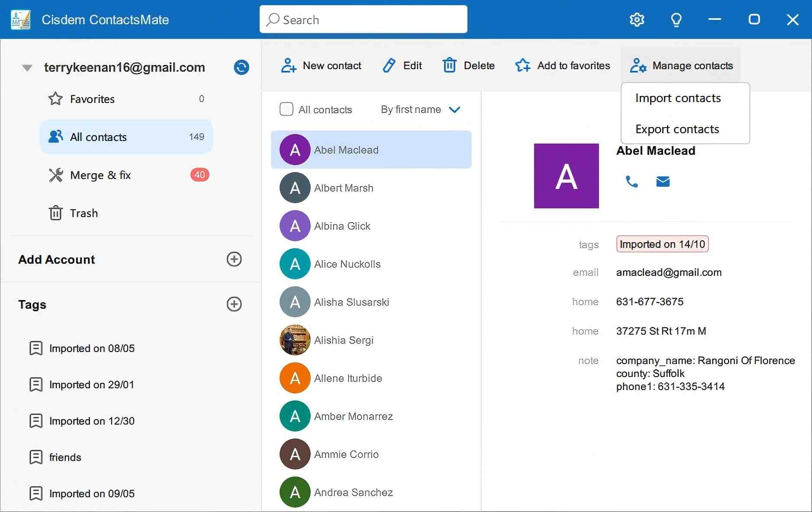Image resolution: width=812 pixels, height=512 pixels.
Task: Collapse the terrykeenan16@gmail.com account
Action: tap(26, 67)
